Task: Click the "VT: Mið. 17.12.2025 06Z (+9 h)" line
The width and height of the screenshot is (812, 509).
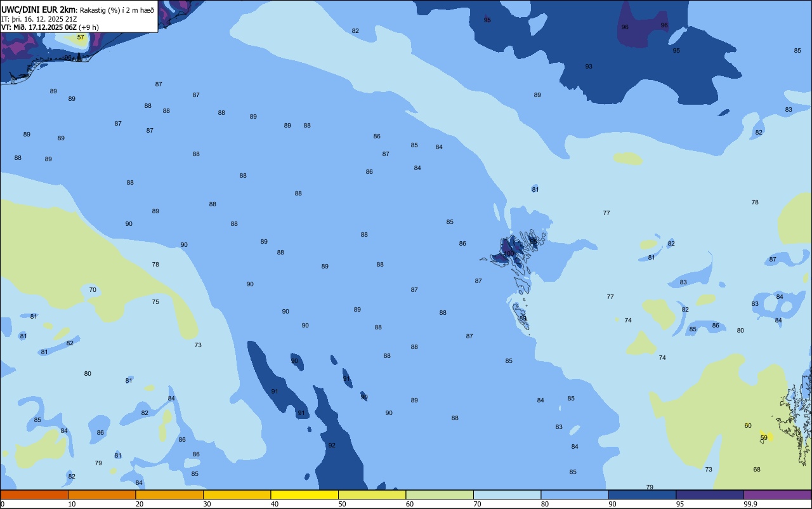Action: pyautogui.click(x=50, y=27)
